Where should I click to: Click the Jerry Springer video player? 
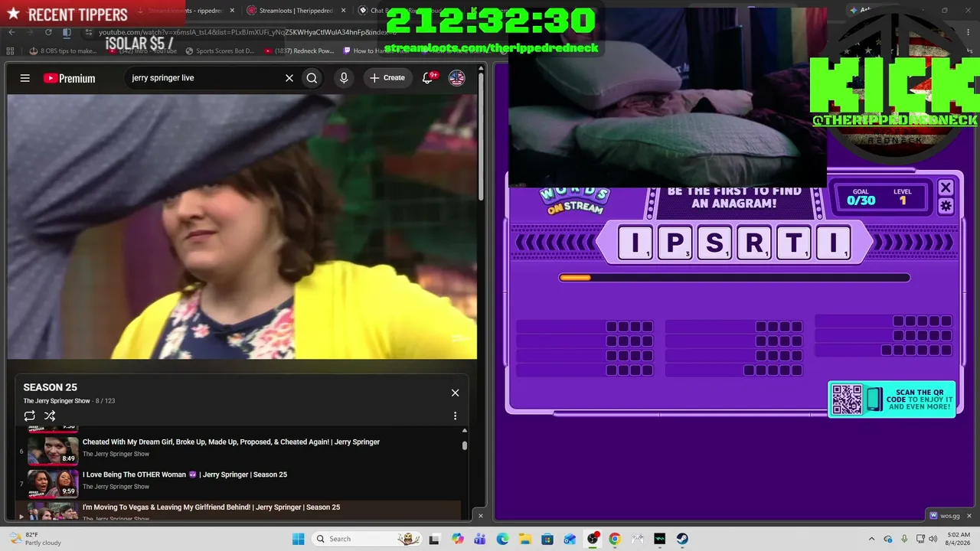coord(242,227)
